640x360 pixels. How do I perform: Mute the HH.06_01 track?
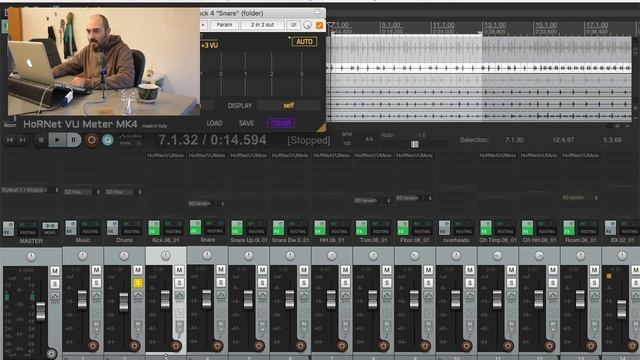[x=345, y=270]
